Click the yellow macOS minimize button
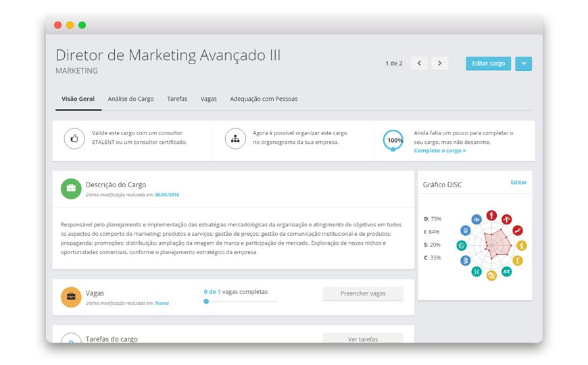 point(70,25)
